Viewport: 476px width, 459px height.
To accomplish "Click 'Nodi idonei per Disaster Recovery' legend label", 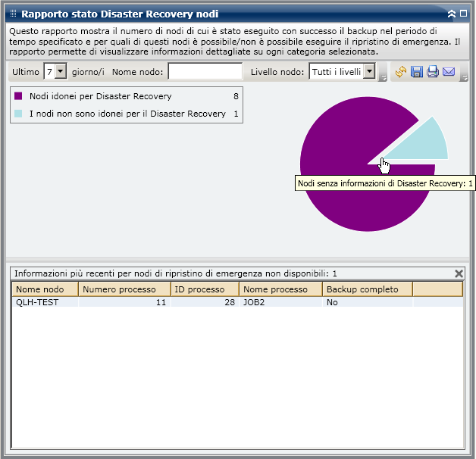I will (101, 96).
